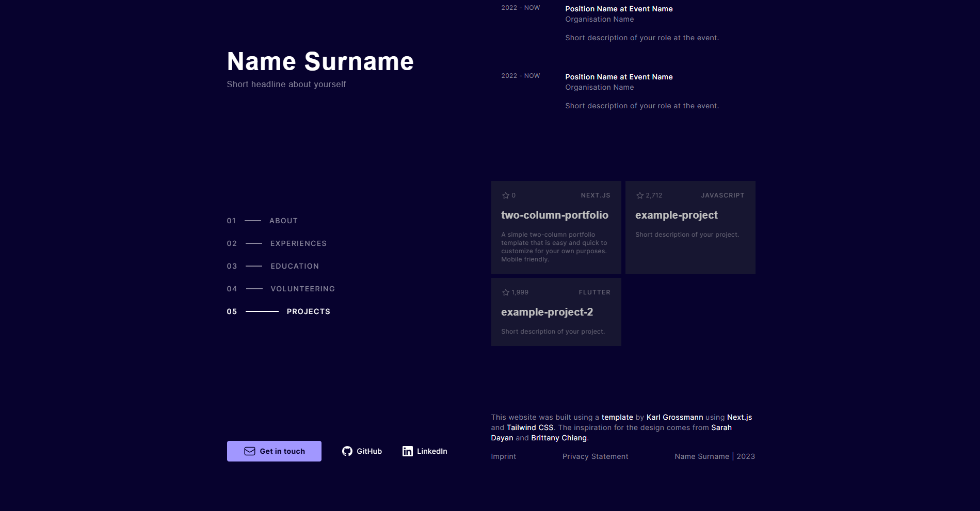Open the Privacy Statement link
The width and height of the screenshot is (980, 511).
pyautogui.click(x=595, y=456)
